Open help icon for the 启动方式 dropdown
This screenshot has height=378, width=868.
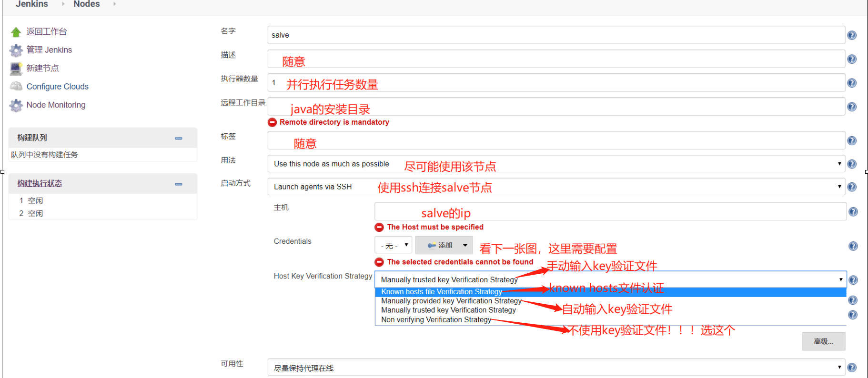(x=852, y=187)
